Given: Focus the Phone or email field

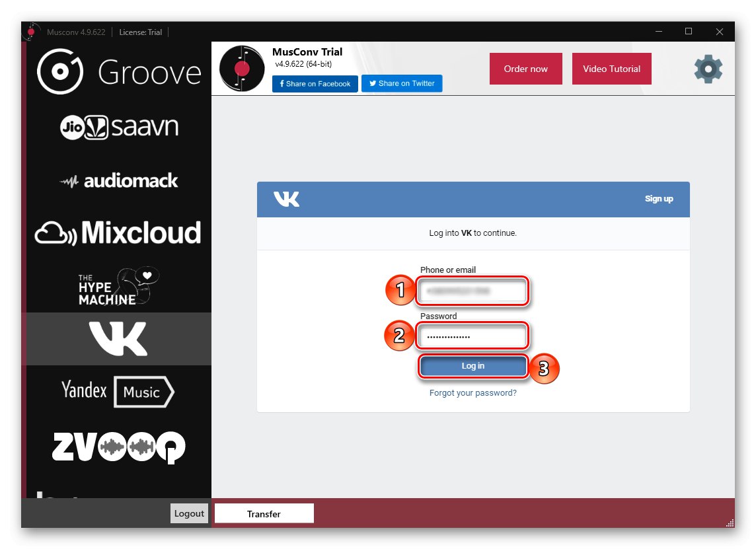Looking at the screenshot, I should pos(472,291).
